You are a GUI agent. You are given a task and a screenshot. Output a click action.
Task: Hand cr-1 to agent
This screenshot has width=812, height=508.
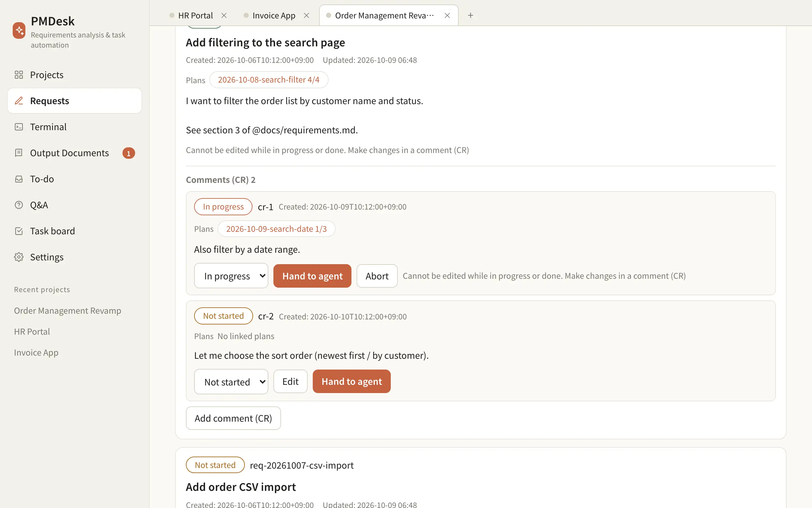click(312, 276)
